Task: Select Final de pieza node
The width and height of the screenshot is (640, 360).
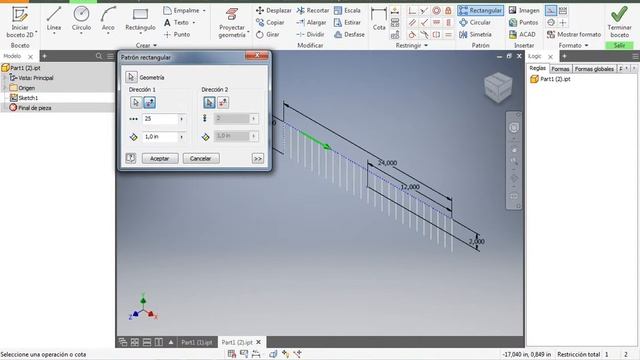Action: (30, 108)
